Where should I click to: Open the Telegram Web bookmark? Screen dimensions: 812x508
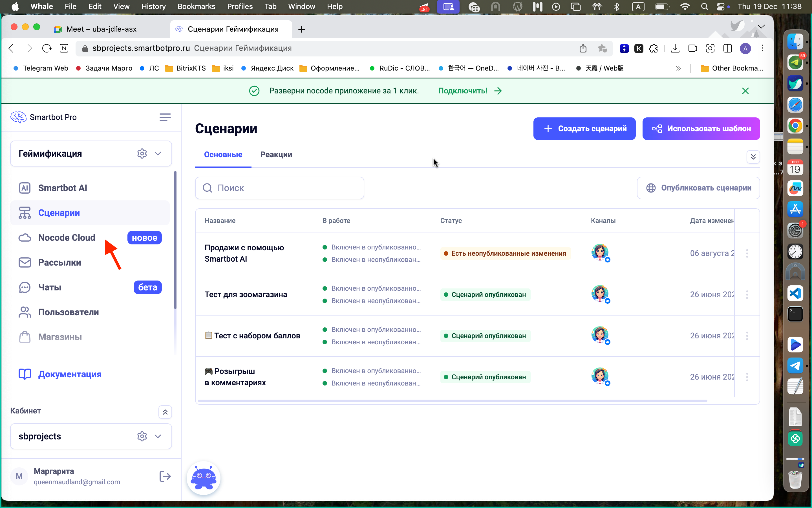41,68
